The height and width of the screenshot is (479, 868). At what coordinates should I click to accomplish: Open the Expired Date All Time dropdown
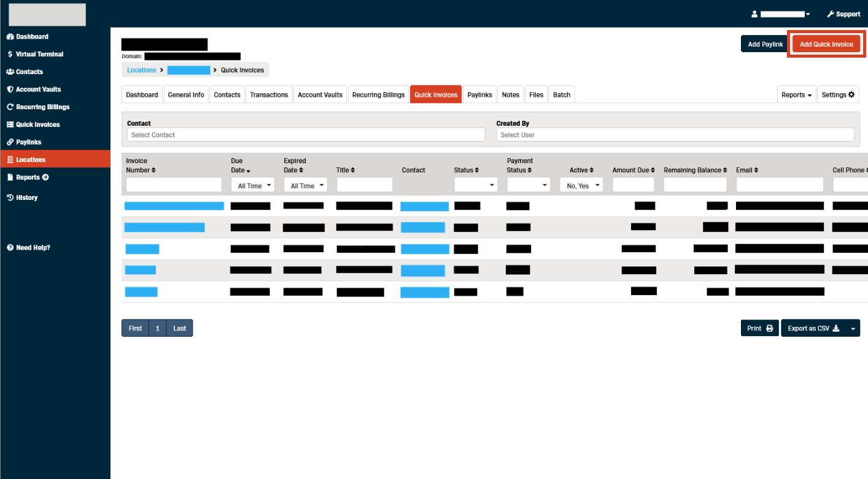point(305,185)
